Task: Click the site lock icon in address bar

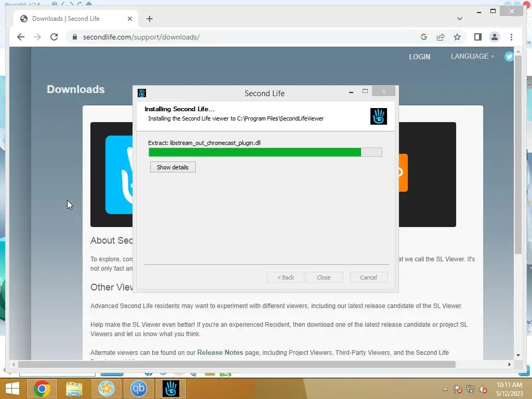Action: pyautogui.click(x=75, y=37)
